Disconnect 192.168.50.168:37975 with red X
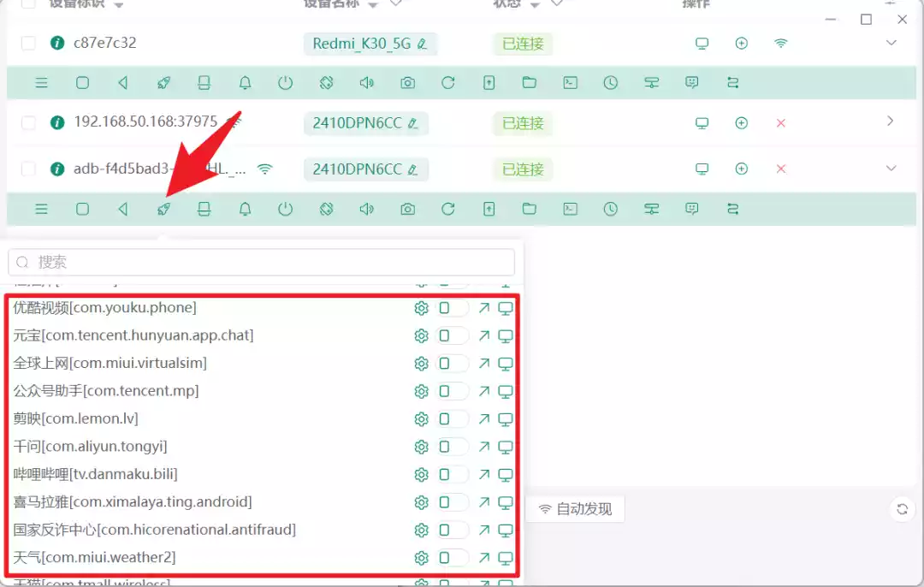924x587 pixels. (x=781, y=122)
